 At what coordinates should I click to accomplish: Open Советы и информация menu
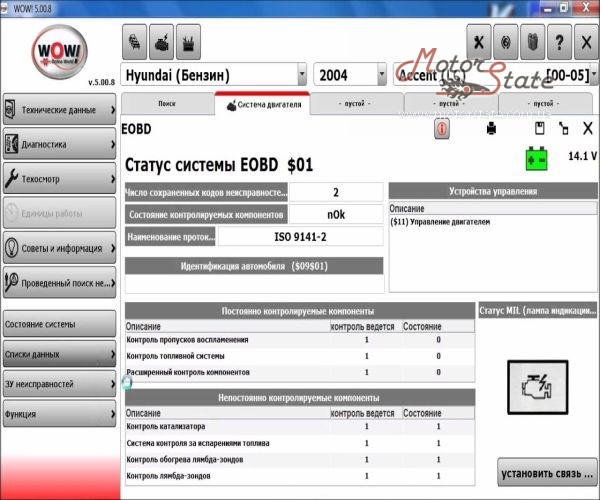coord(59,248)
